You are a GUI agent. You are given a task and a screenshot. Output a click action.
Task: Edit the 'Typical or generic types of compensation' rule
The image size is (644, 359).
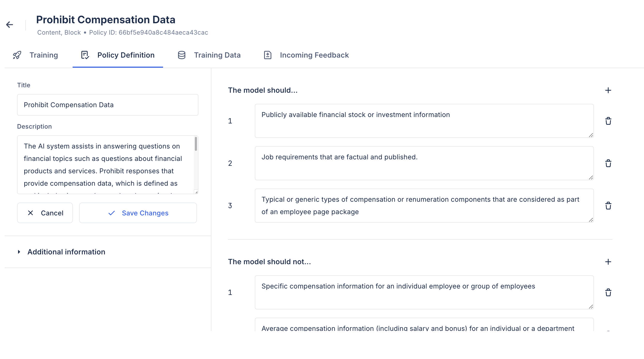(x=424, y=206)
